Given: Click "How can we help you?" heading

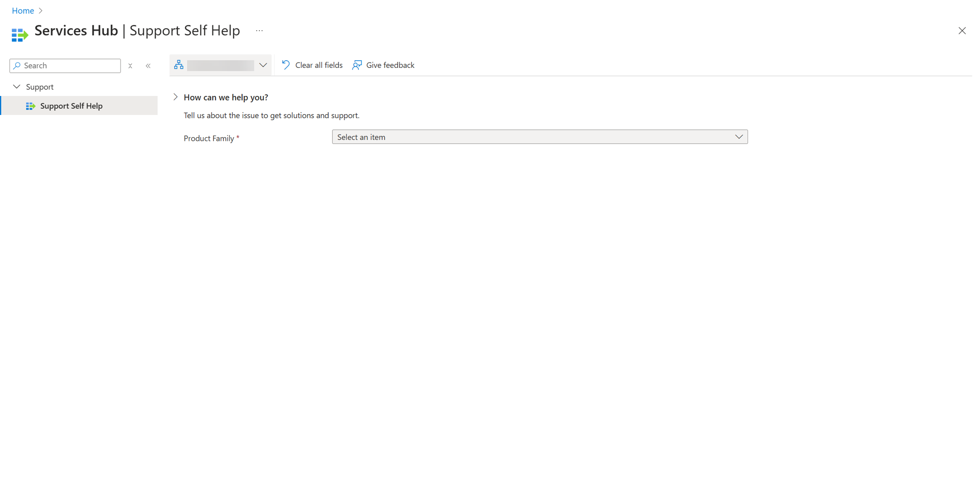Looking at the screenshot, I should pos(226,97).
